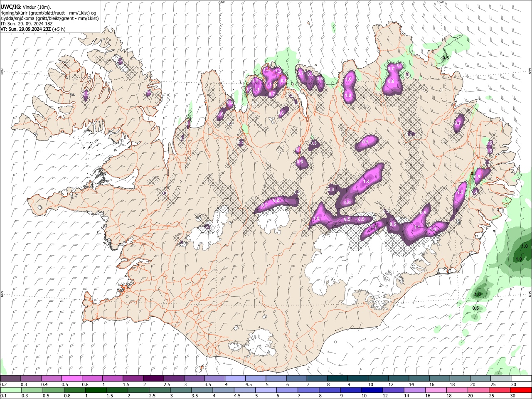Pick the bright red 30 swatch in the rain row
This screenshot has height=399, width=532.
coord(521,390)
